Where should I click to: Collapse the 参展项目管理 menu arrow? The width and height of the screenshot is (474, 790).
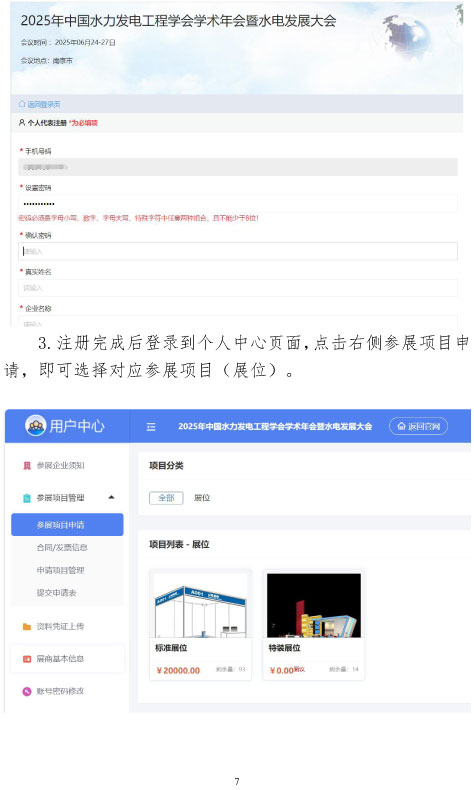point(111,497)
